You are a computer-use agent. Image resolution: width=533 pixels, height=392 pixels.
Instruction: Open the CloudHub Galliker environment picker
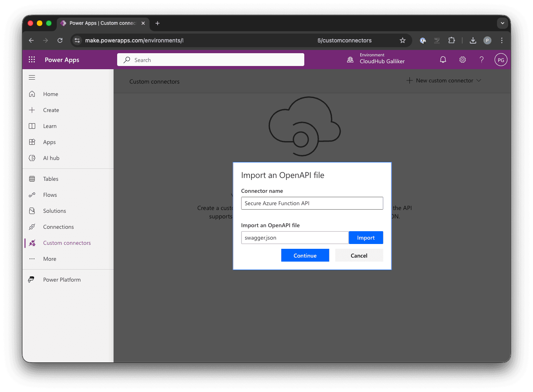376,60
